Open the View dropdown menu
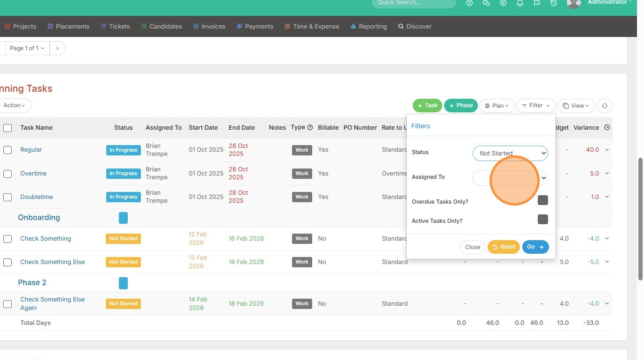644x360 pixels. point(576,106)
